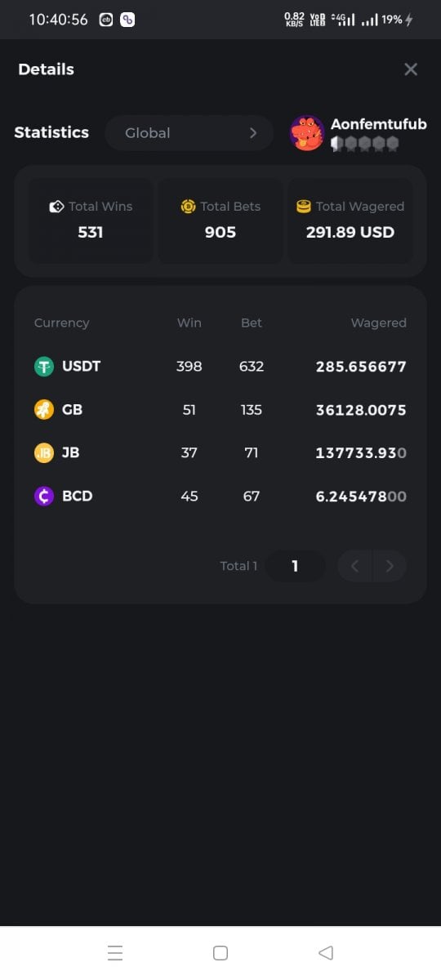
Task: Tap the Aonfemtufub username
Action: [x=378, y=124]
